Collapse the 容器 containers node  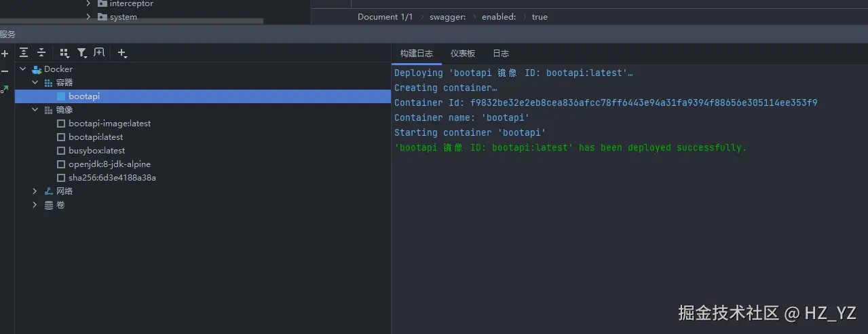point(35,83)
